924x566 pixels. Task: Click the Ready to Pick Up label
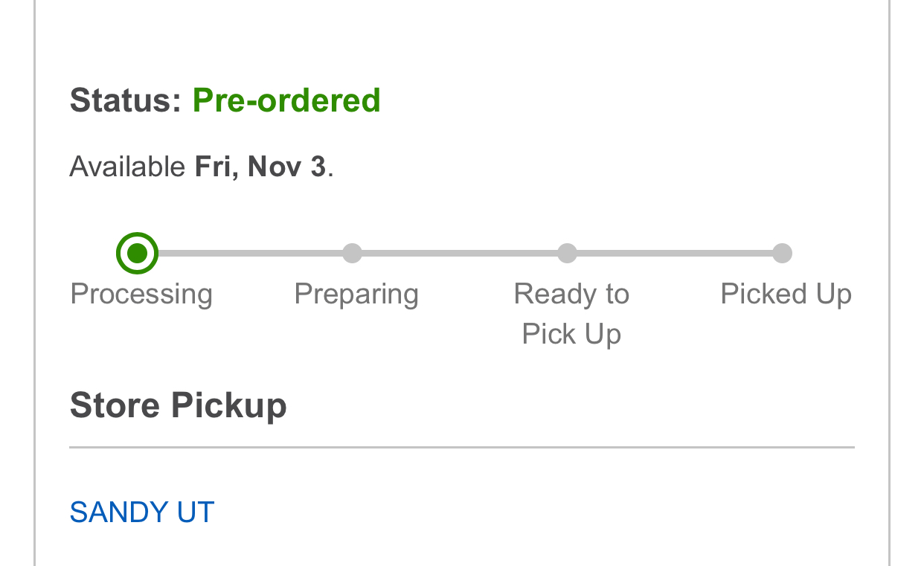point(571,295)
